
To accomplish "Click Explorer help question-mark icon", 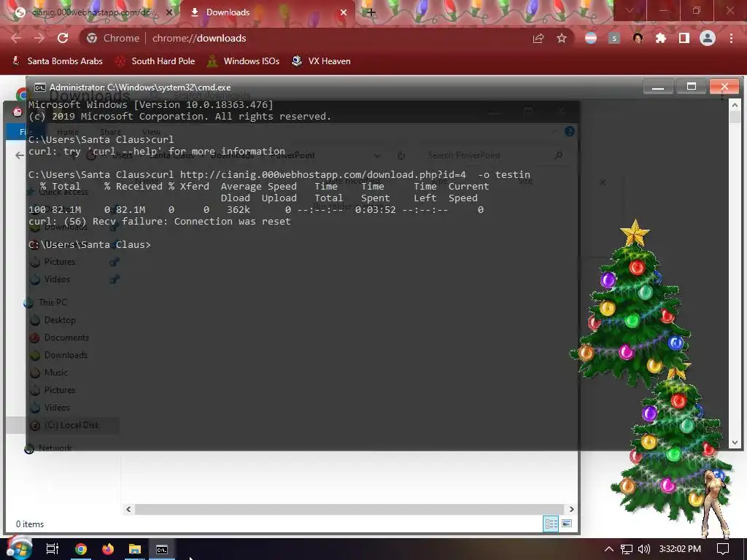I will click(569, 131).
